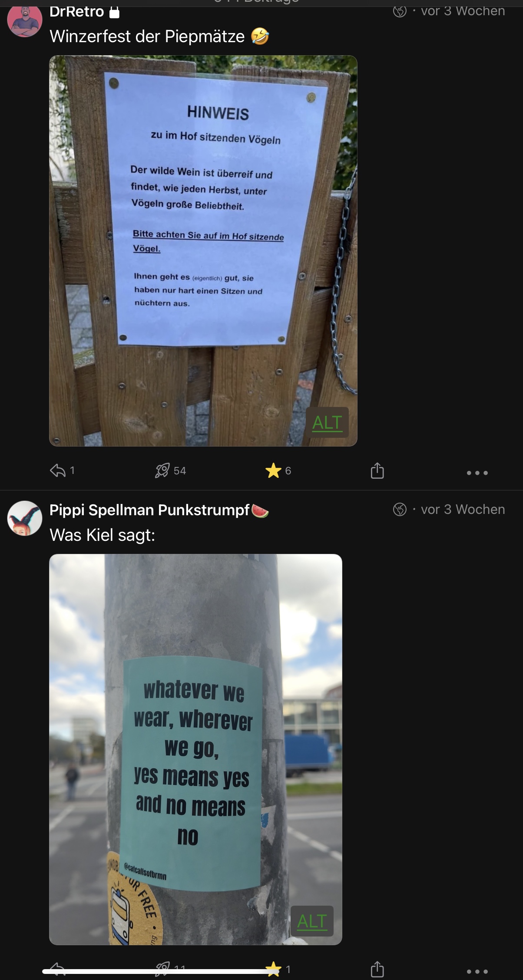
Task: Open the lamp post sticker photo
Action: point(196,750)
